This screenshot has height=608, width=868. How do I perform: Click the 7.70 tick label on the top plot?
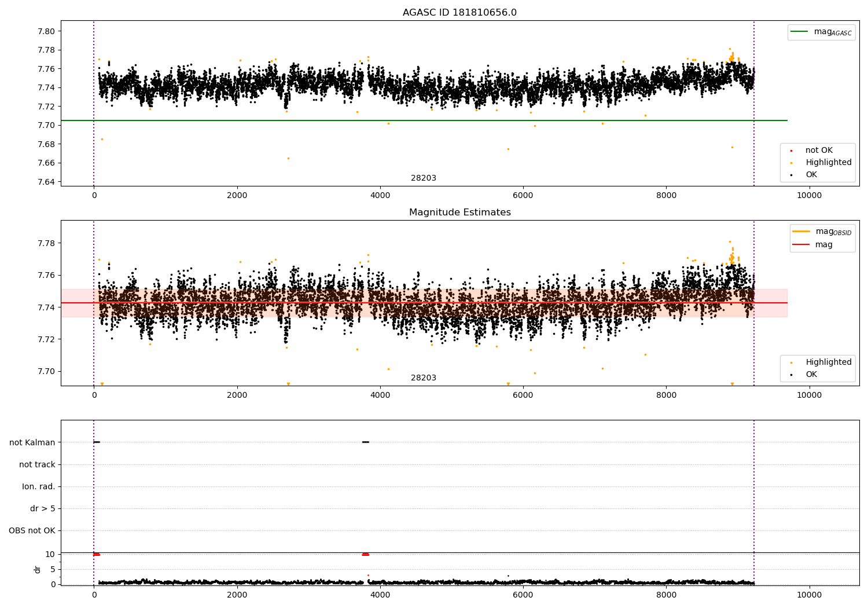tap(46, 125)
